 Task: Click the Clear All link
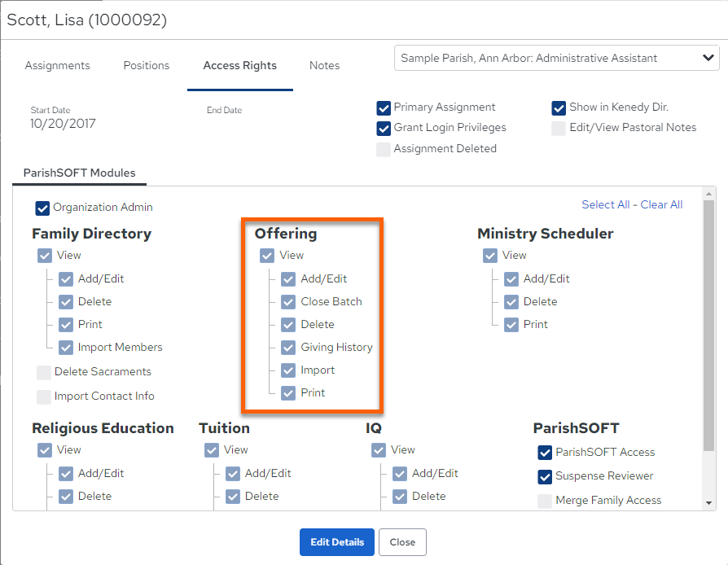tap(661, 204)
